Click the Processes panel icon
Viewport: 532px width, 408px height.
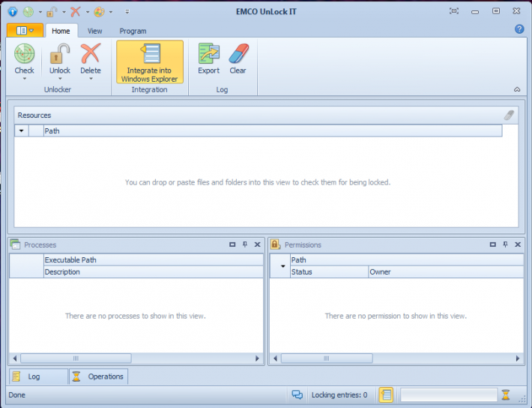(15, 244)
